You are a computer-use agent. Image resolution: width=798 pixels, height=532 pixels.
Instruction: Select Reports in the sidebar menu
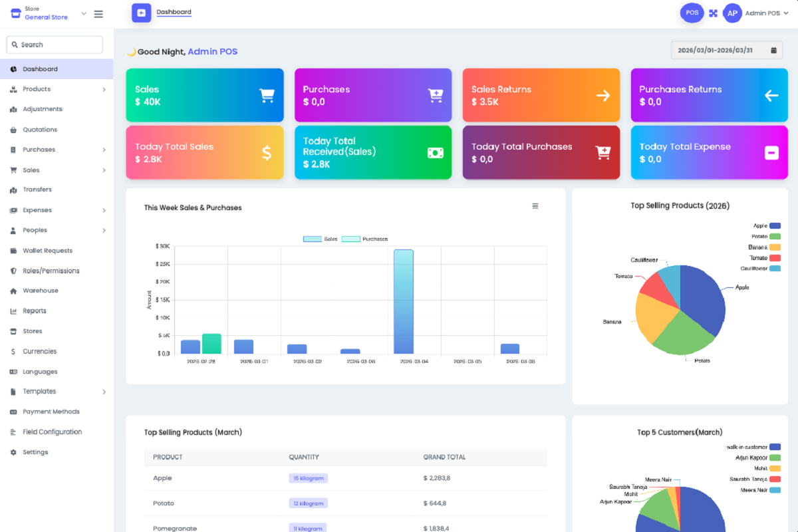35,311
